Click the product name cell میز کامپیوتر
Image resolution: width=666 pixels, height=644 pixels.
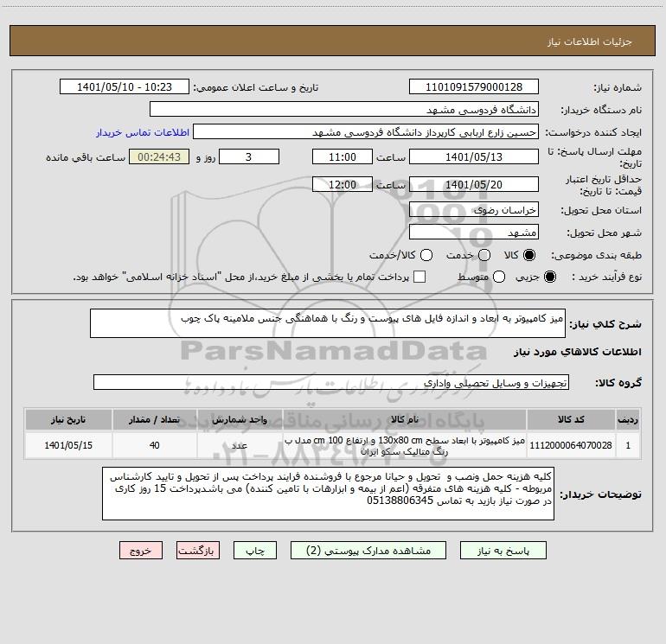point(405,445)
